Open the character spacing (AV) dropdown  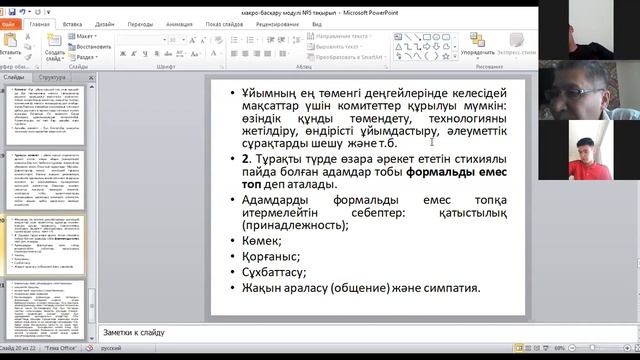(180, 54)
